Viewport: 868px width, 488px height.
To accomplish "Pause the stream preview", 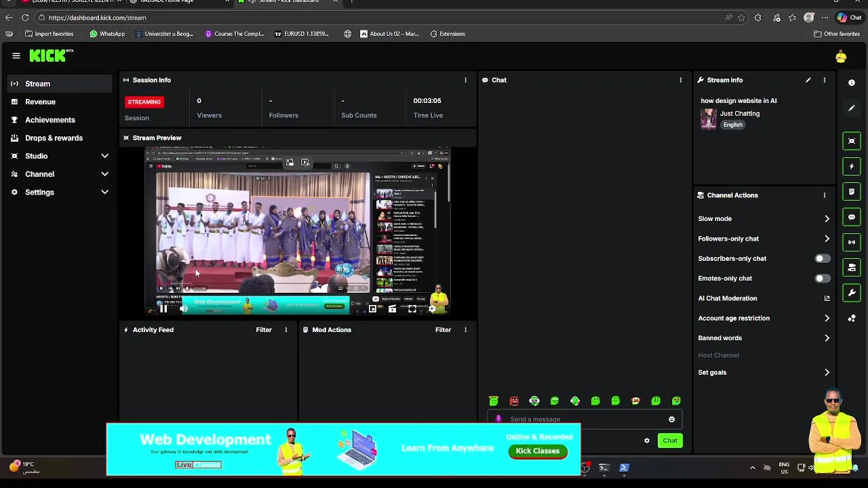I will (163, 309).
